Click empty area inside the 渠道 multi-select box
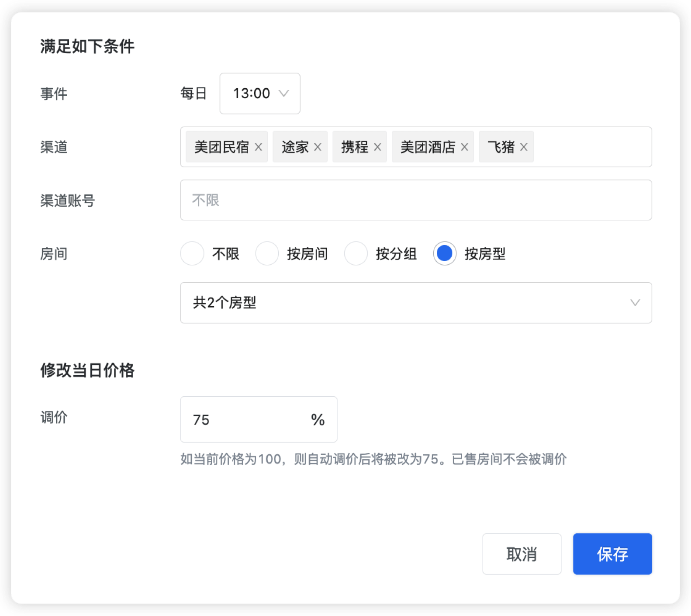 click(x=592, y=147)
